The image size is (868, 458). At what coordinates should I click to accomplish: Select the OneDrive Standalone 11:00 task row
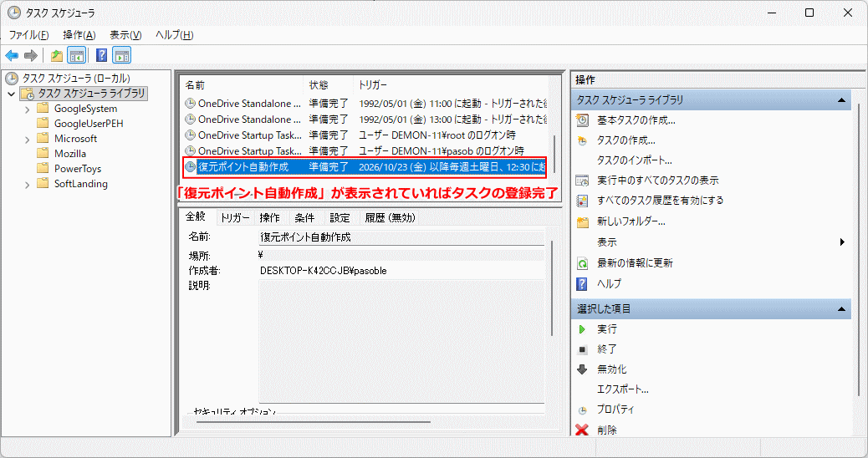365,104
